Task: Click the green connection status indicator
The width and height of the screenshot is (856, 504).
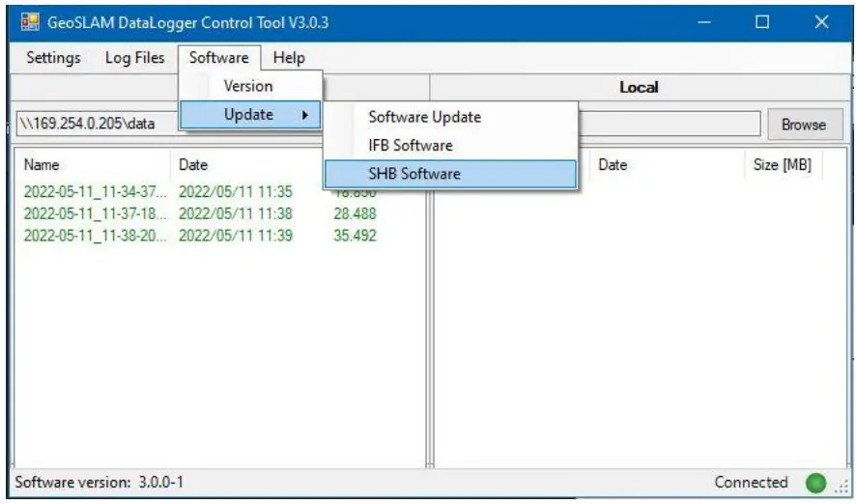Action: pyautogui.click(x=815, y=483)
